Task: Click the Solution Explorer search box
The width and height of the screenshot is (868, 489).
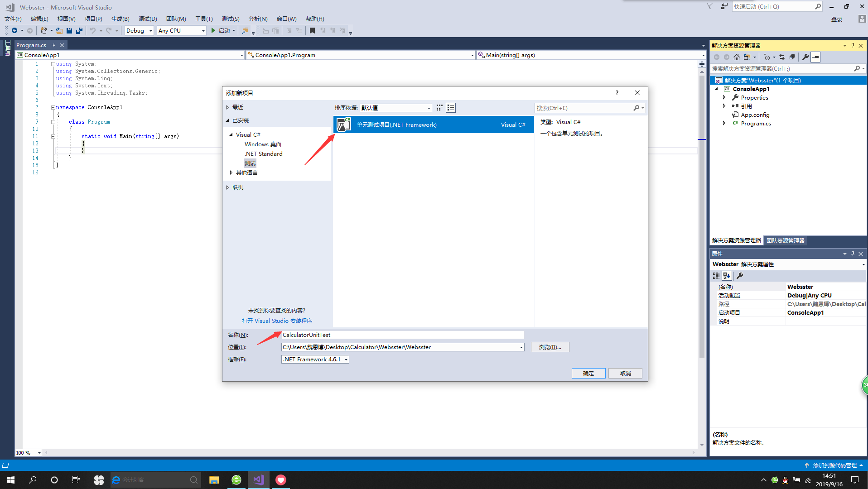Action: pyautogui.click(x=787, y=69)
